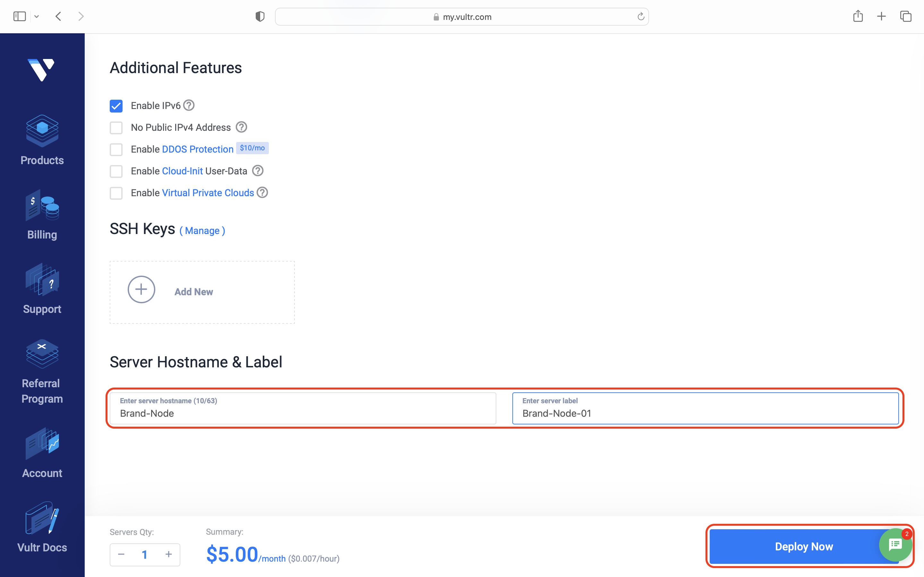Click the Deploy Now button
The image size is (924, 577).
click(804, 547)
